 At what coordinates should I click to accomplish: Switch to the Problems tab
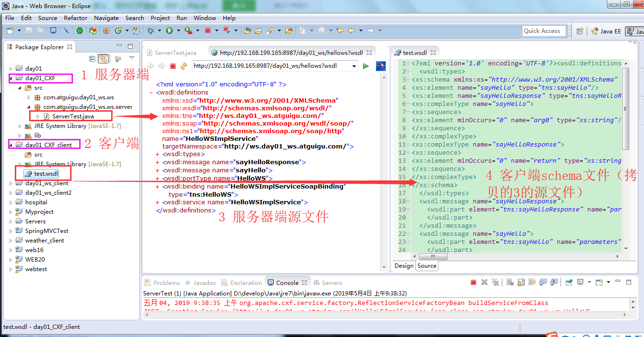[x=162, y=283]
